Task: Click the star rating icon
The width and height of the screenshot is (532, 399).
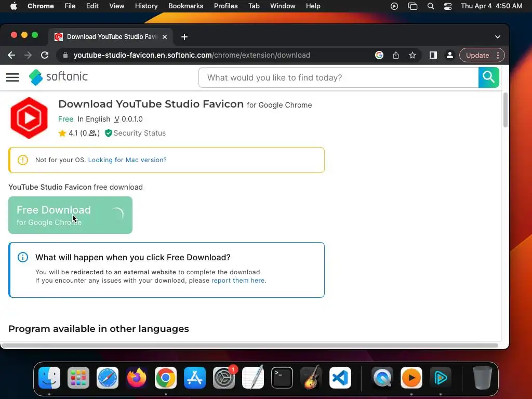Action: [x=62, y=133]
